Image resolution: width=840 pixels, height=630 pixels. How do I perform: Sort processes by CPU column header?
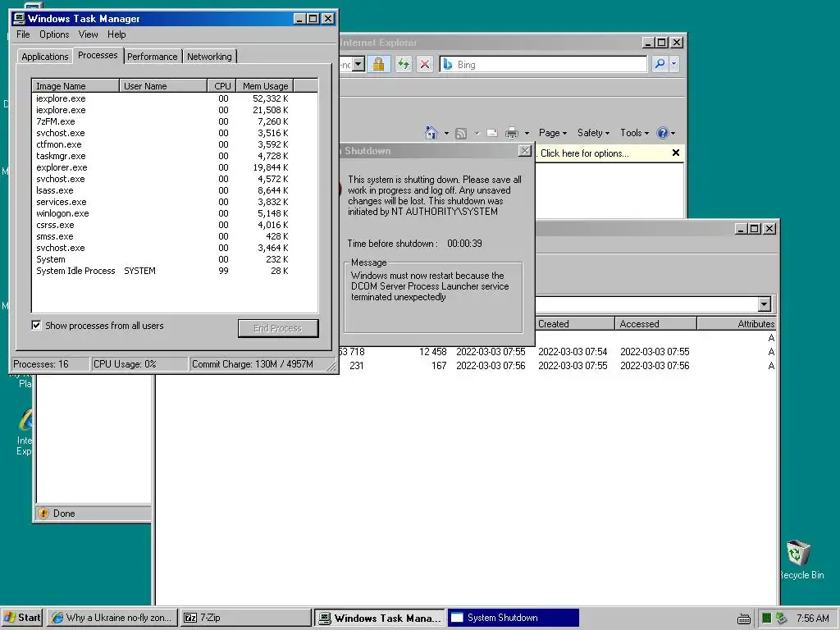(221, 85)
